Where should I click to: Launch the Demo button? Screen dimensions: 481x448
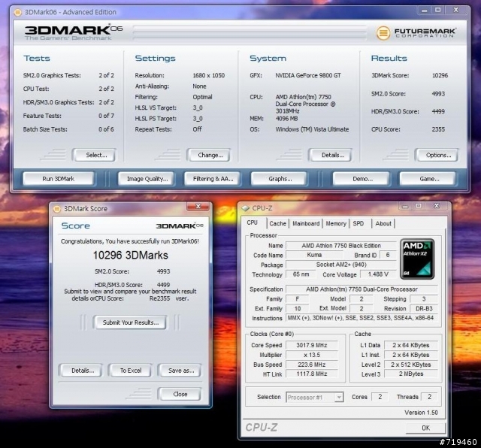pos(362,179)
